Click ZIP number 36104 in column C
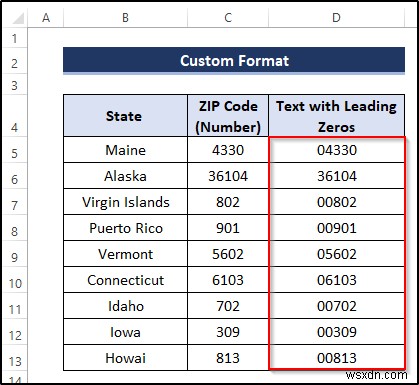This screenshot has height=385, width=419. pyautogui.click(x=228, y=176)
